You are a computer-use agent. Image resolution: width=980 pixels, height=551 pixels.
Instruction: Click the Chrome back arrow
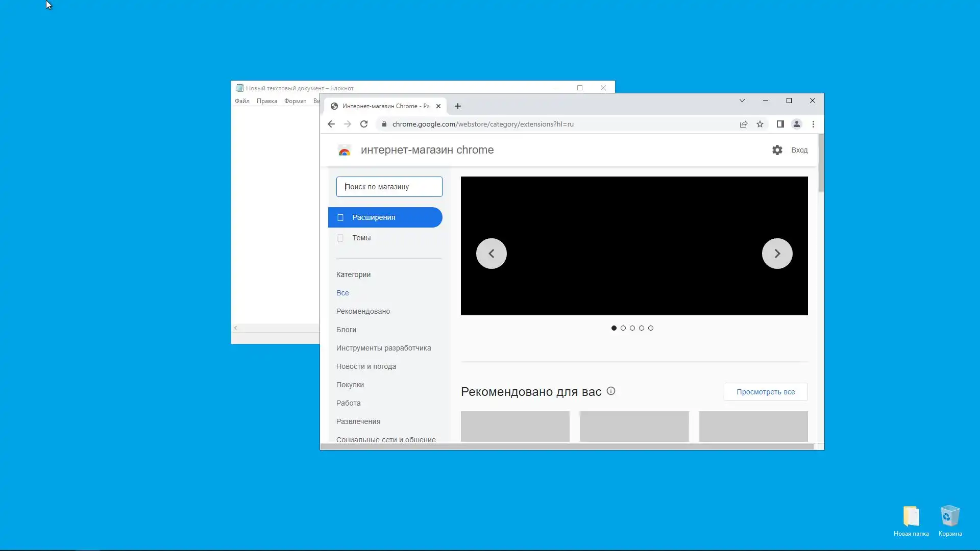(x=331, y=124)
